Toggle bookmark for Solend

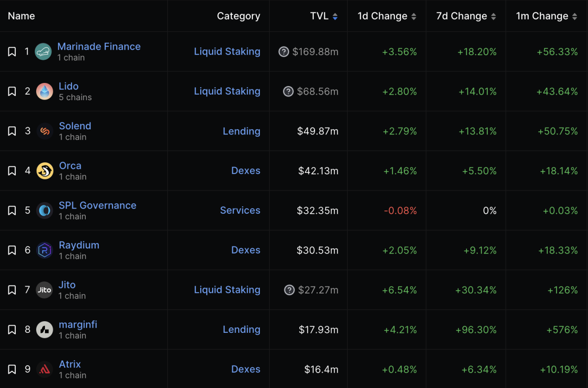[12, 131]
